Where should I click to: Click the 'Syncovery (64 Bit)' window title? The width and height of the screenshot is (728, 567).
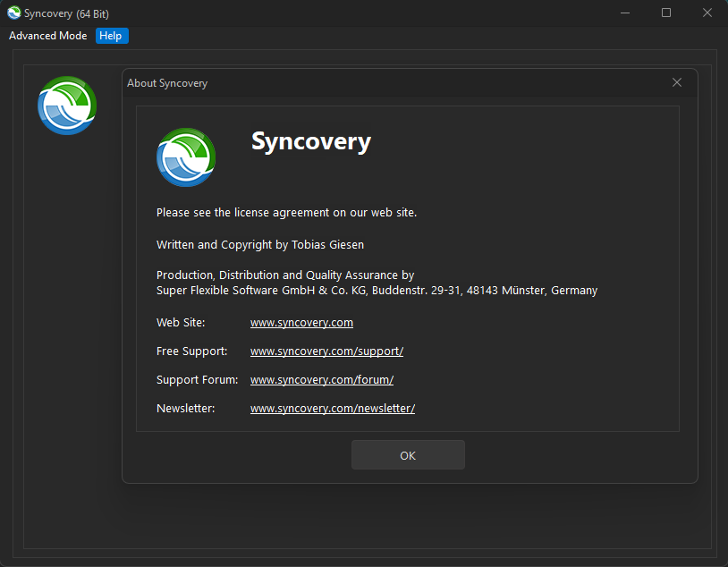(x=66, y=14)
